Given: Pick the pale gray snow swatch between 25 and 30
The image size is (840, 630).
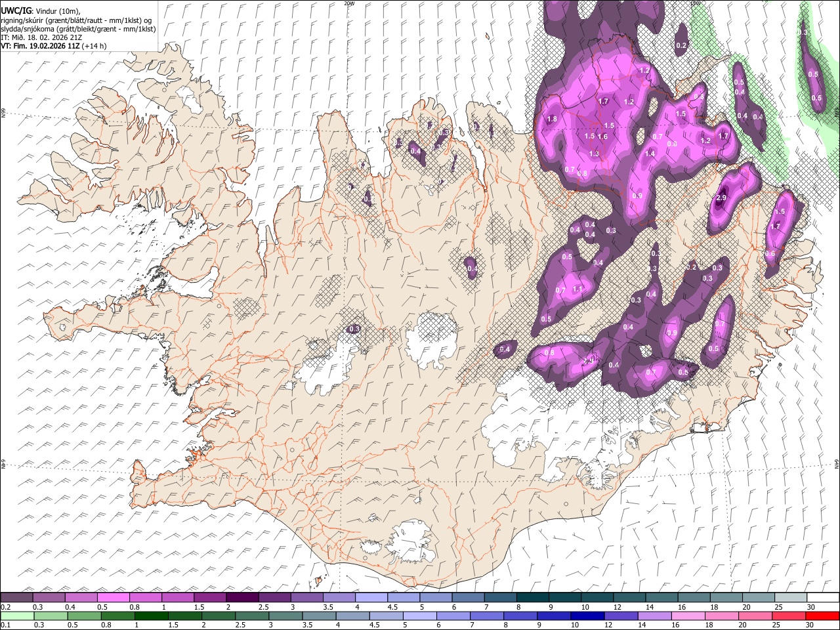Looking at the screenshot, I should pos(791,597).
